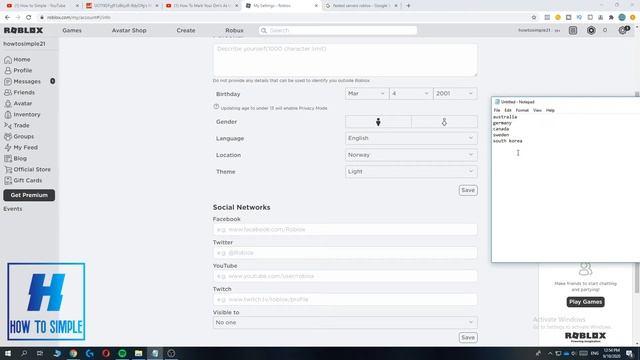Click the browser address bar
This screenshot has width=640, height=360.
[x=286, y=18]
